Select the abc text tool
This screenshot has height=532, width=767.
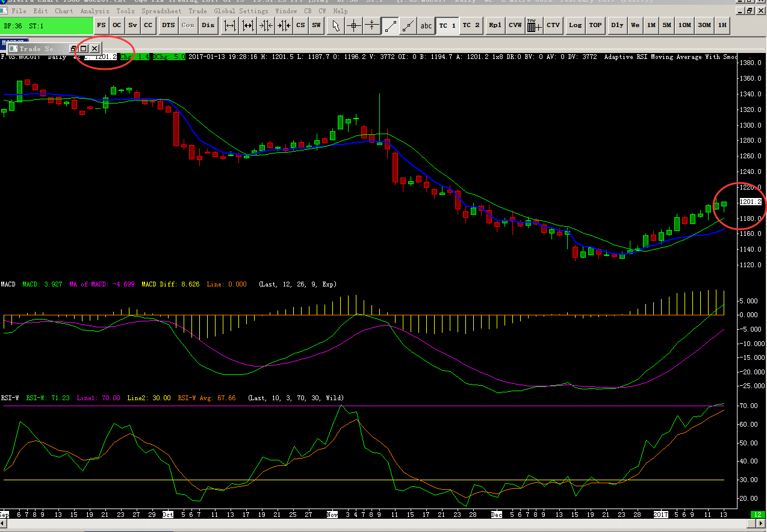coord(426,25)
